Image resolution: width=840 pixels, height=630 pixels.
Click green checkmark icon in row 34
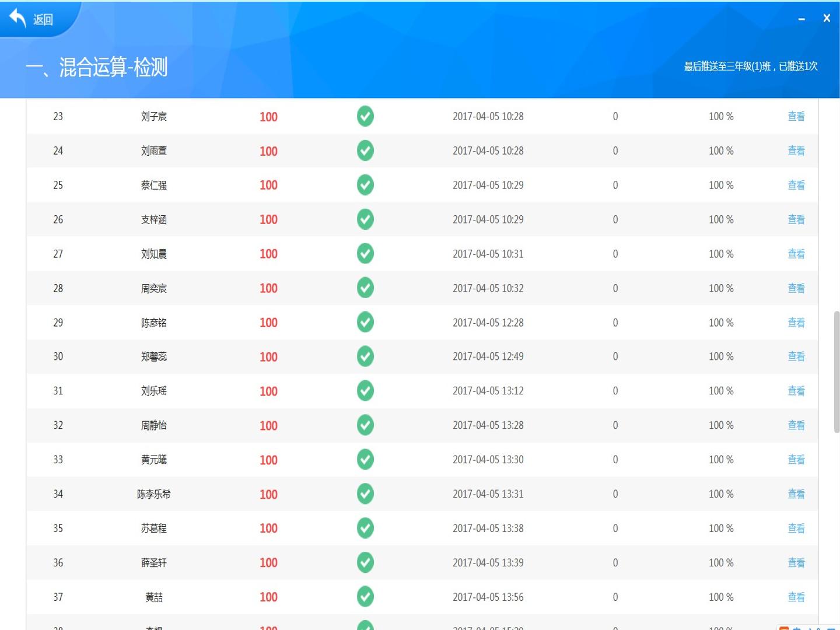click(x=365, y=494)
